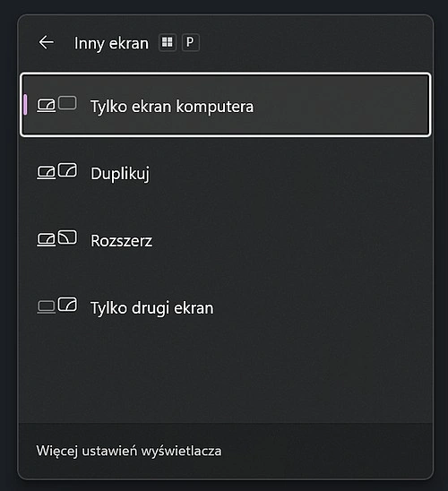Click the Windows key badge icon
This screenshot has height=491, width=448.
coord(168,42)
